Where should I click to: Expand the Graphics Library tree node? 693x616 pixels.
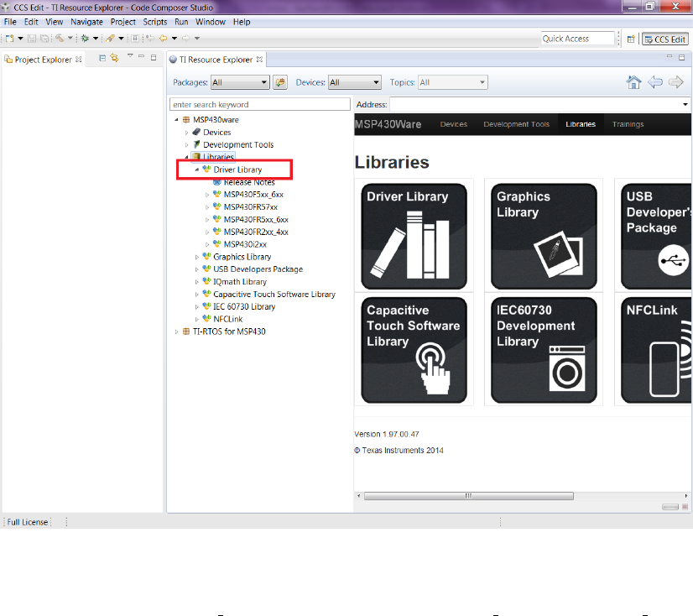tap(196, 257)
